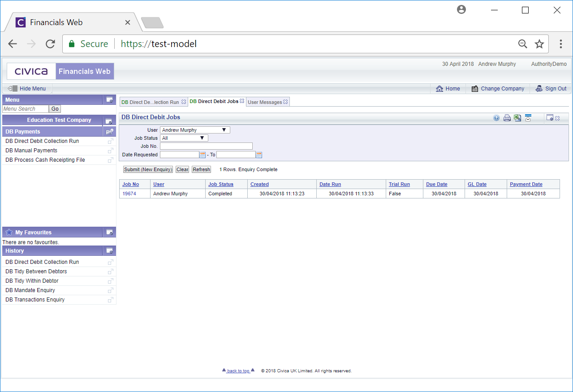This screenshot has width=573, height=392.
Task: Click the browser address bar
Action: 306,44
